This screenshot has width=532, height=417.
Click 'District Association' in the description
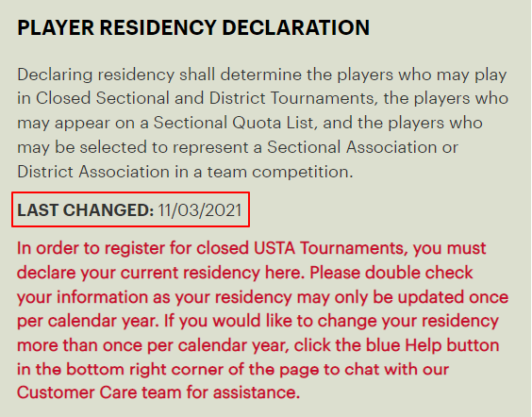point(93,172)
